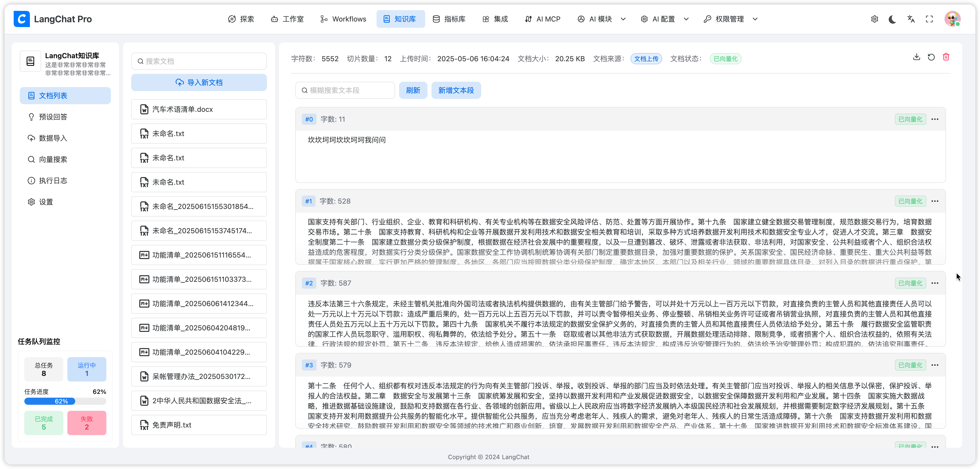980x469 pixels.
Task: Open 向量搜索 in the sidebar
Action: [53, 159]
